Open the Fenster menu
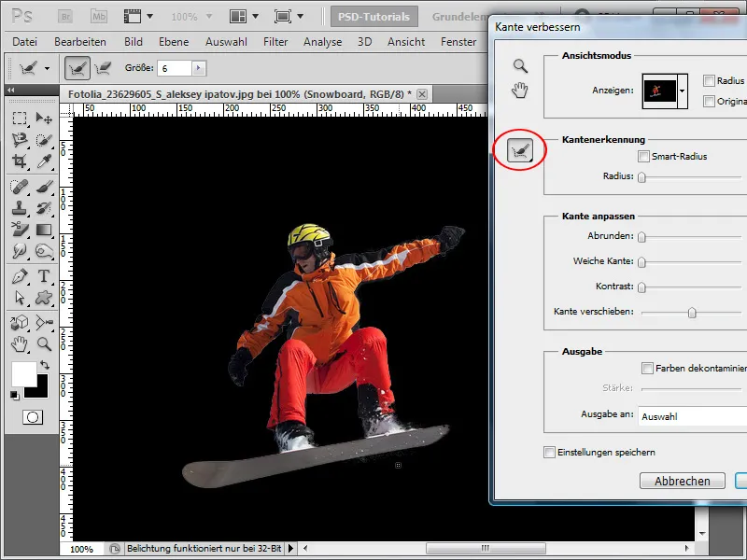The width and height of the screenshot is (747, 560). click(x=458, y=42)
